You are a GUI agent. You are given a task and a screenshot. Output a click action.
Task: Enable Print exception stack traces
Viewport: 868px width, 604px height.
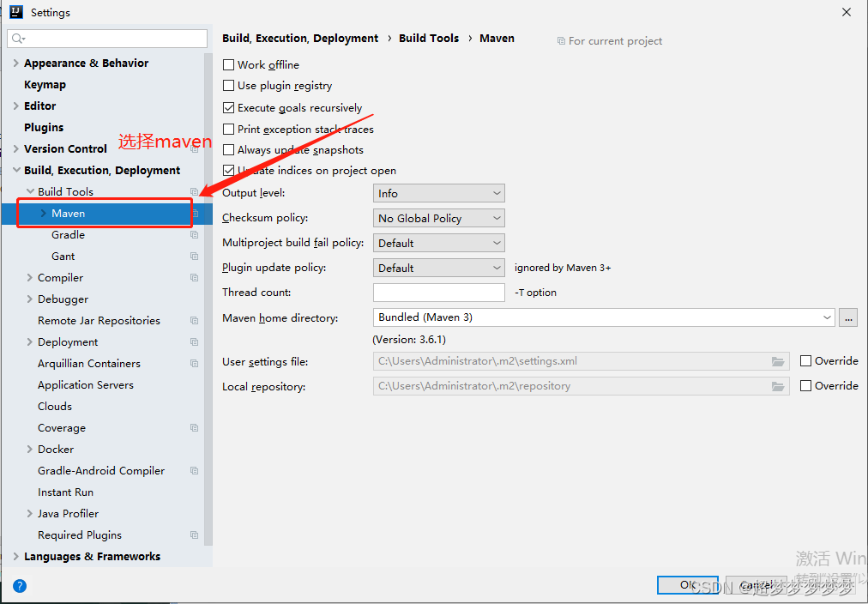tap(229, 129)
